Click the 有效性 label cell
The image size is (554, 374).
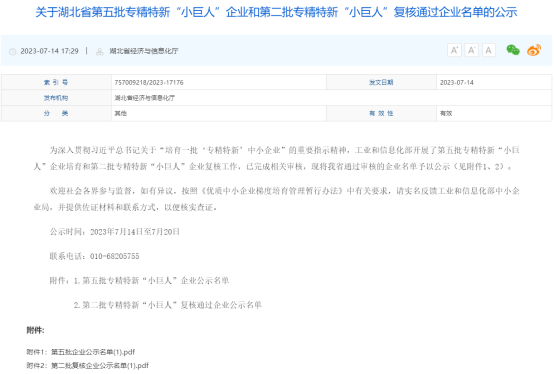tap(381, 113)
